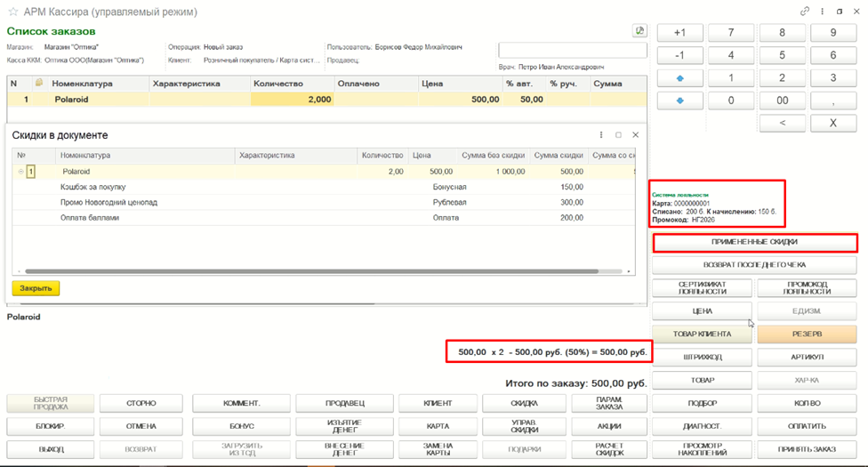Click blue down arrow on keypad
This screenshot has height=467, width=868.
coord(679,101)
